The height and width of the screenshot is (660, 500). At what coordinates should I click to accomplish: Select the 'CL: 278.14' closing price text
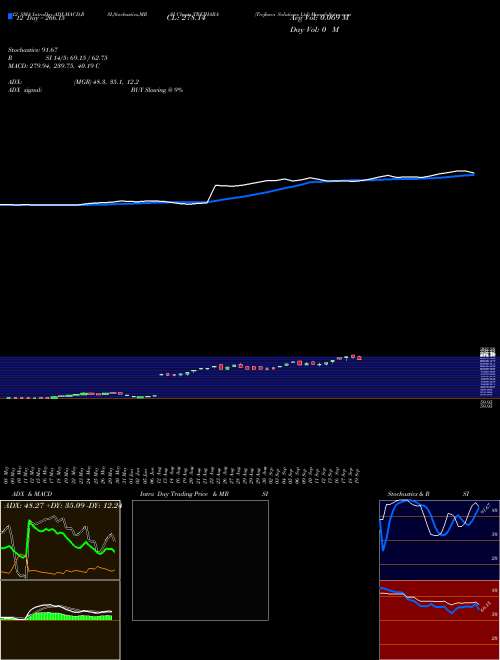tap(185, 18)
